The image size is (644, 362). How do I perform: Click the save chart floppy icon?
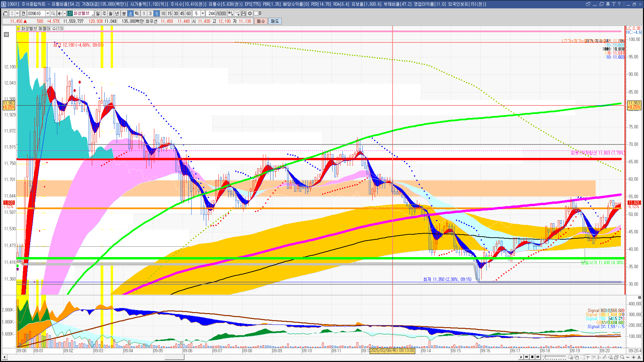click(244, 13)
